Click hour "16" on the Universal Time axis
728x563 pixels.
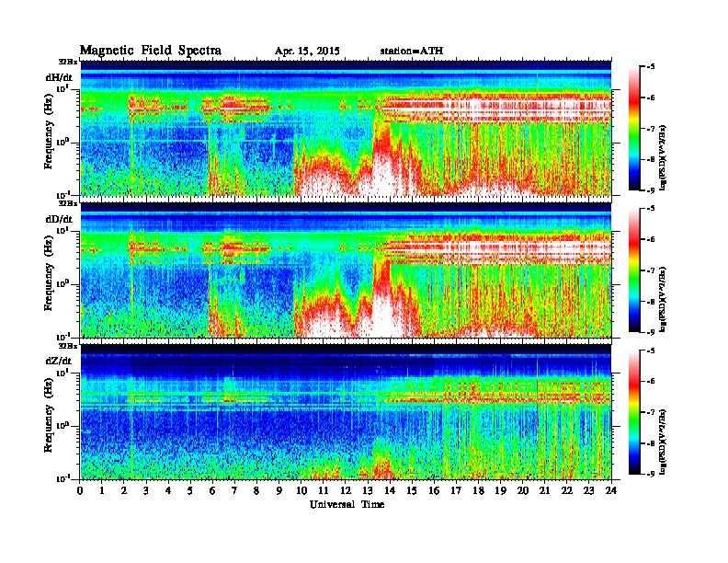[x=434, y=491]
